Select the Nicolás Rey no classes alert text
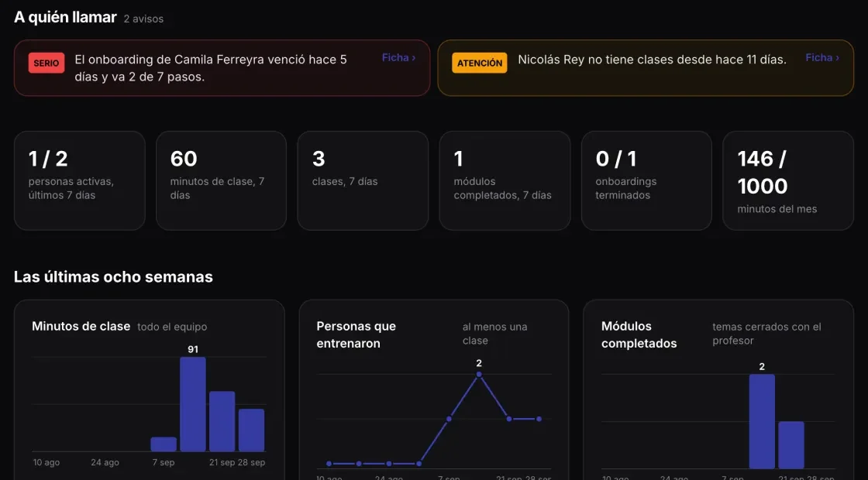Image resolution: width=868 pixels, height=480 pixels. pyautogui.click(x=652, y=60)
